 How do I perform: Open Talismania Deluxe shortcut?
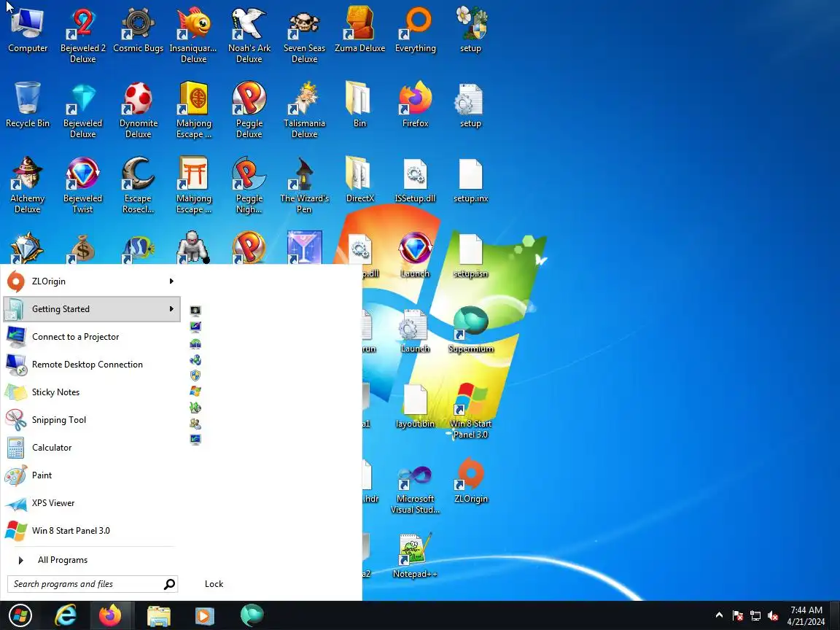click(304, 110)
